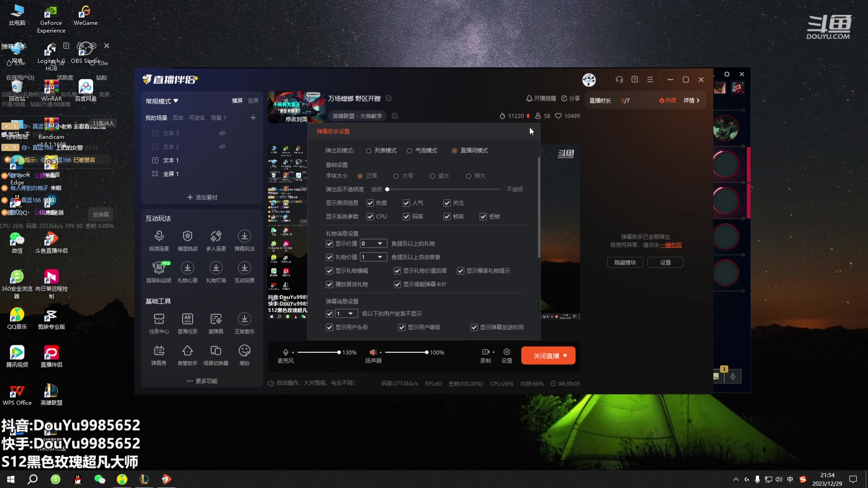The height and width of the screenshot is (488, 868).
Task: Open the 读弹幕 danmaku reader
Action: coord(216,324)
